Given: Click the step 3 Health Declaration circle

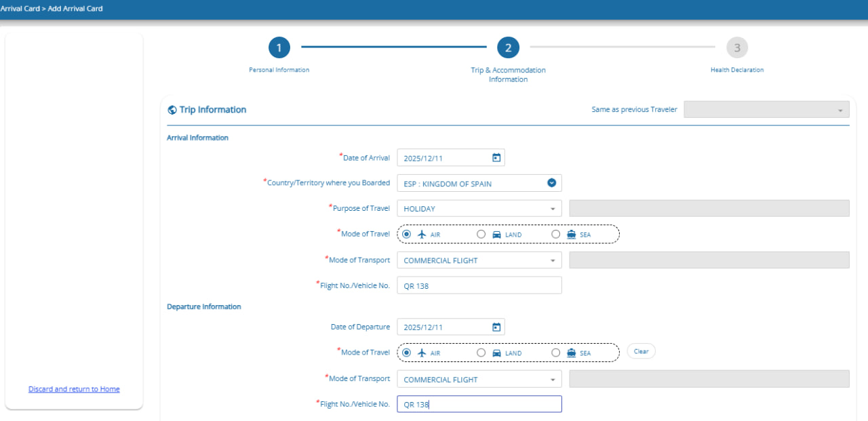Looking at the screenshot, I should [736, 47].
